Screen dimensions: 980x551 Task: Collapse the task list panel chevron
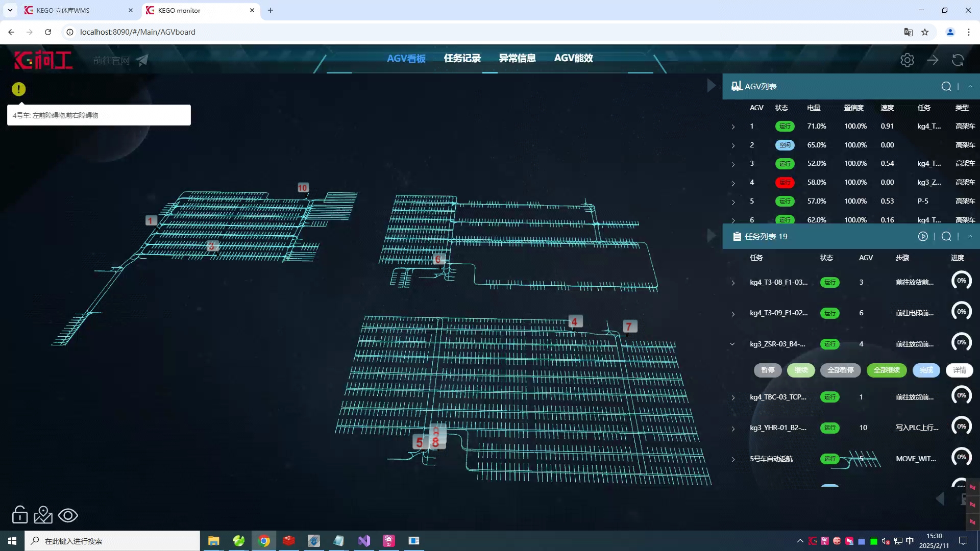970,237
